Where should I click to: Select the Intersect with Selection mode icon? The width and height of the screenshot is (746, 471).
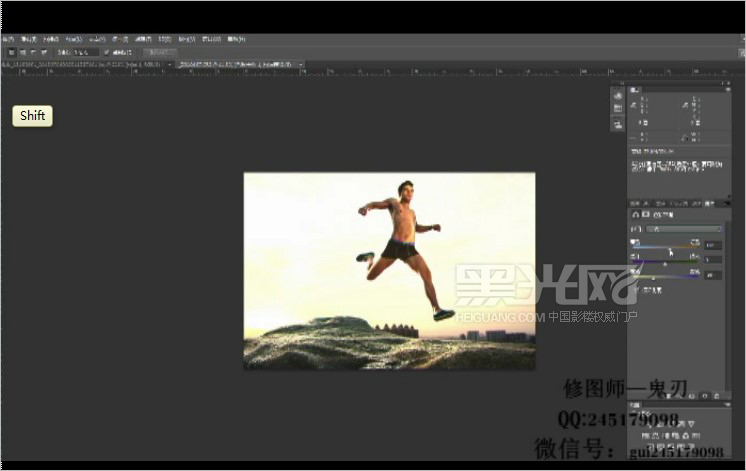coord(44,52)
